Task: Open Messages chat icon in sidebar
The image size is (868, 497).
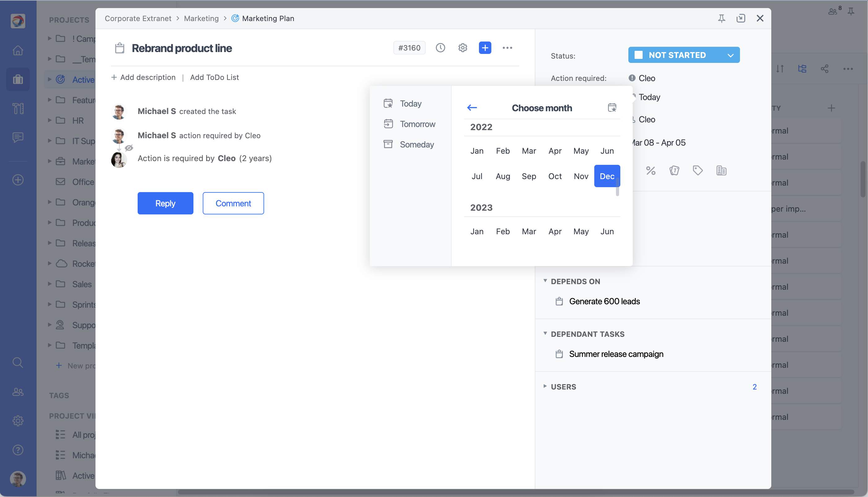Action: (18, 137)
